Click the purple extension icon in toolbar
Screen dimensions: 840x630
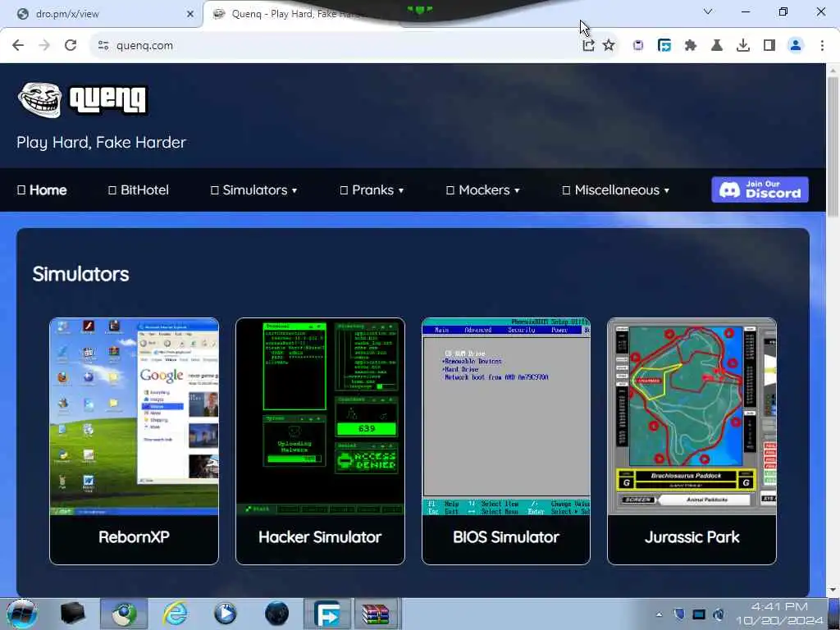[x=638, y=46]
